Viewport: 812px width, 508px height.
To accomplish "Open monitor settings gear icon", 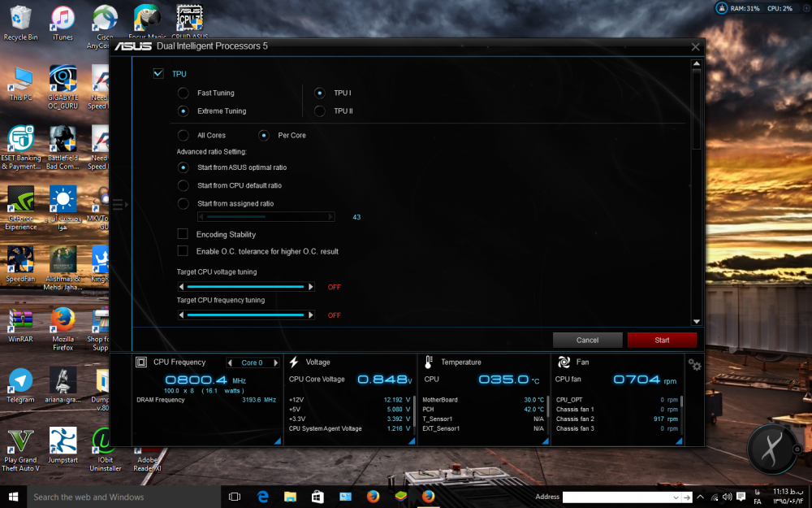I will (x=694, y=365).
